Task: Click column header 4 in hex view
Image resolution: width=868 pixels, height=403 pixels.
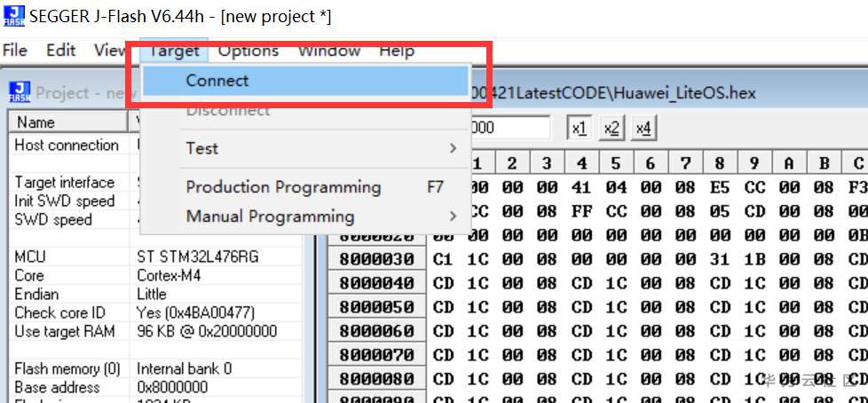Action: point(581,163)
